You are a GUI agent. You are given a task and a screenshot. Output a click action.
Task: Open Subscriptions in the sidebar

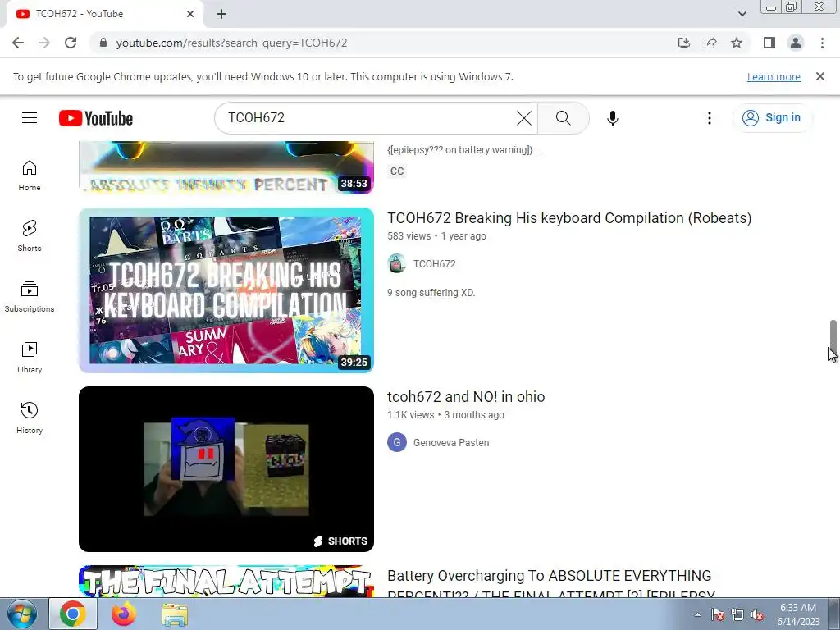pos(30,296)
